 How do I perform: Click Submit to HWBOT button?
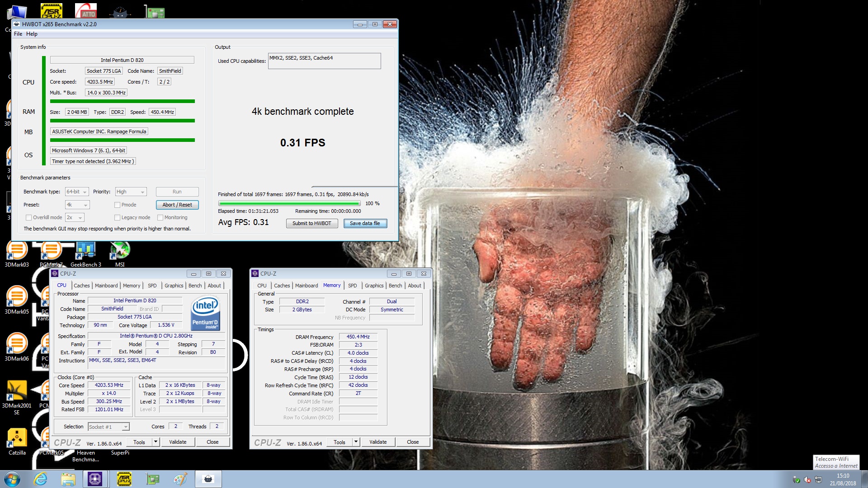coord(312,223)
